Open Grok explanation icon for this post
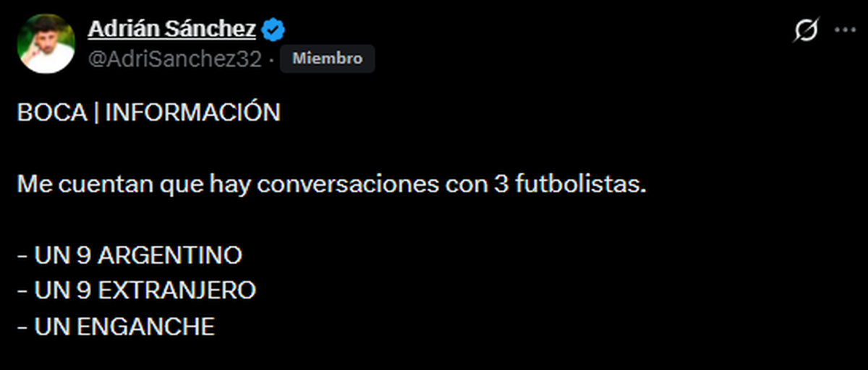The width and height of the screenshot is (868, 370). click(x=806, y=30)
